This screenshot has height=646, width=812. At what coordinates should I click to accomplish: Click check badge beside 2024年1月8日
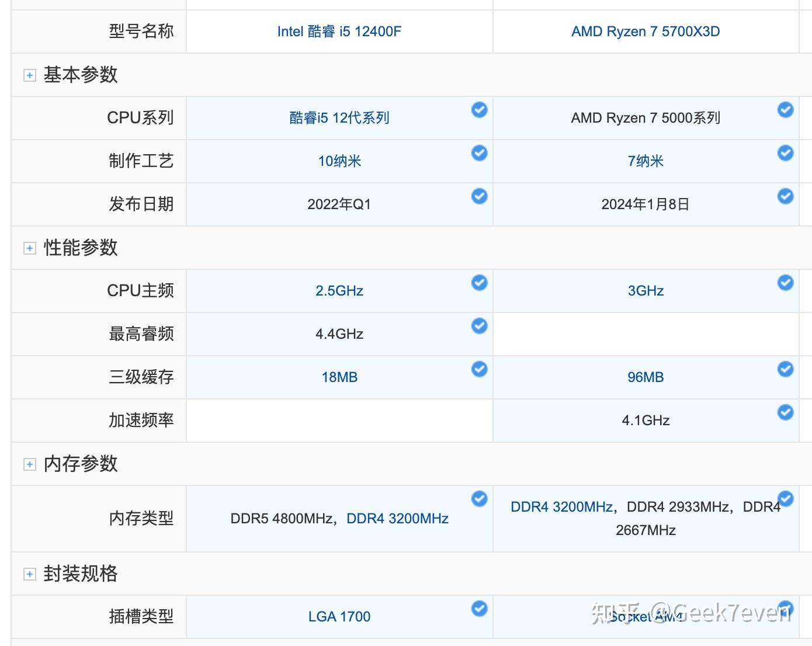(x=786, y=196)
